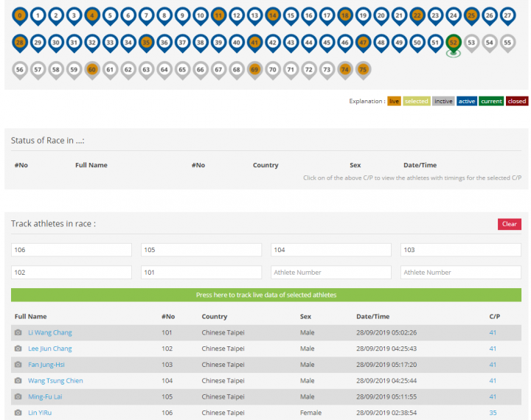Focus athlete field containing 106
This screenshot has height=420, width=531.
72,250
